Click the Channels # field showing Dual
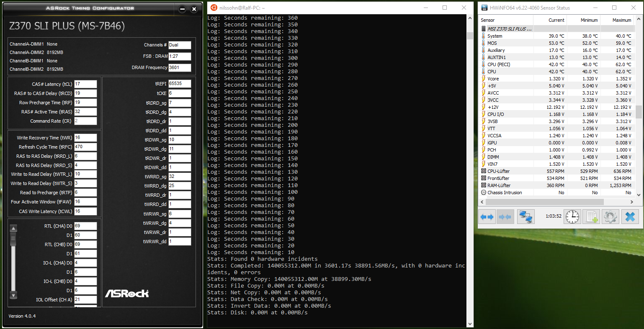This screenshot has height=329, width=644. pyautogui.click(x=180, y=45)
